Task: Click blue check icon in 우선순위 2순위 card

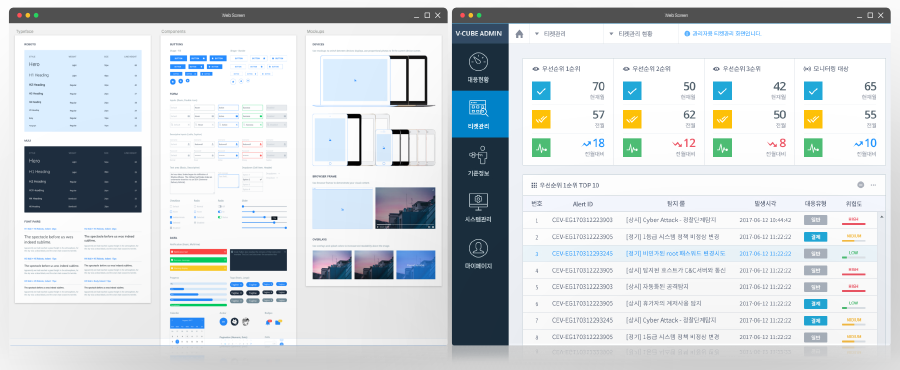Action: pos(632,91)
